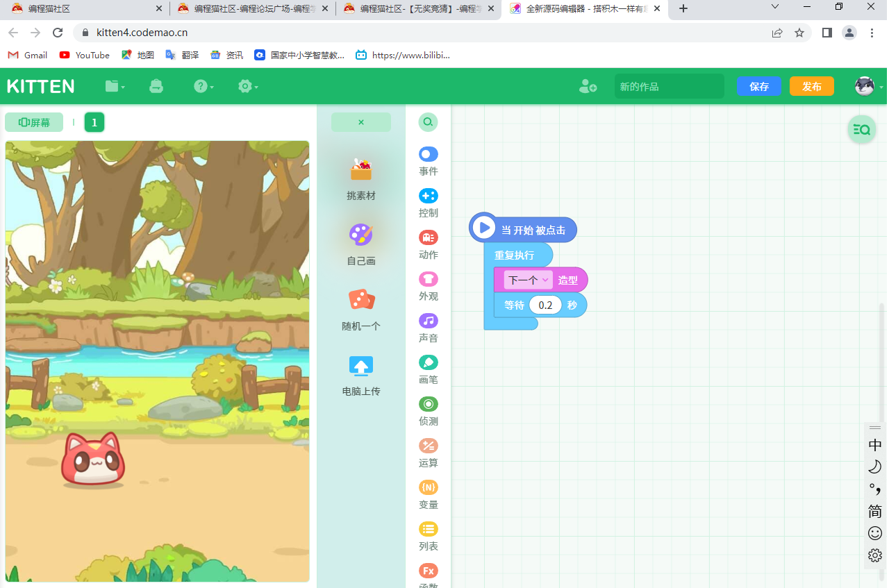Screen dimensions: 889x588
Task: Switch to the 编程论坛广场 tab
Action: pyautogui.click(x=253, y=9)
